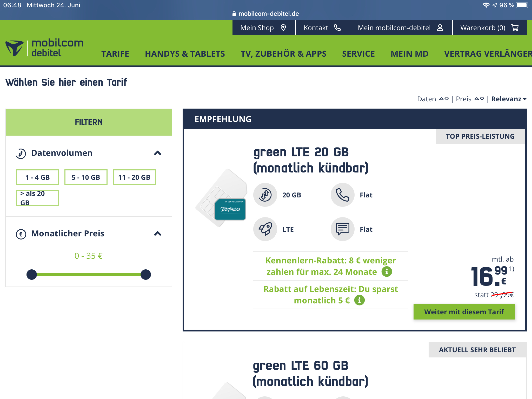
Task: Click the right price slider handle
Action: tap(146, 275)
